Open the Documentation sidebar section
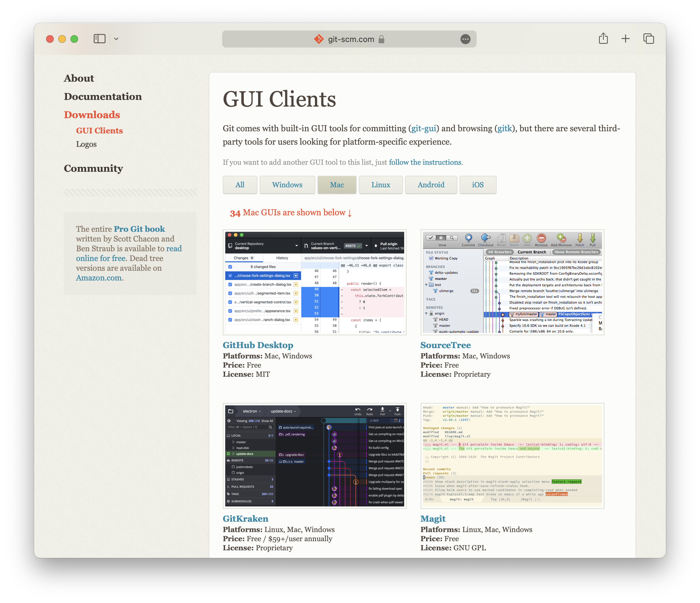Viewport: 700px width, 603px height. coord(103,96)
